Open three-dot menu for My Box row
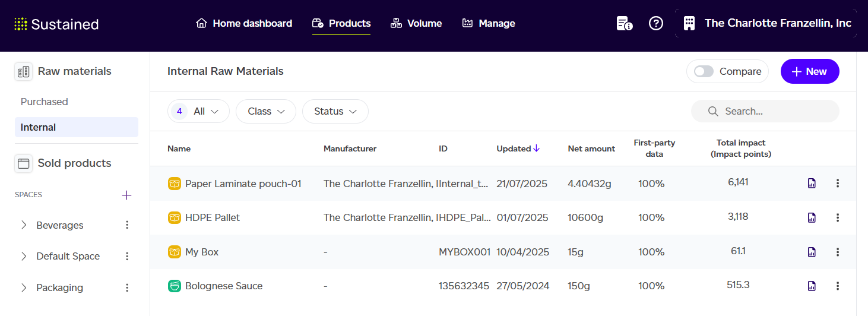The width and height of the screenshot is (868, 316). [x=838, y=252]
